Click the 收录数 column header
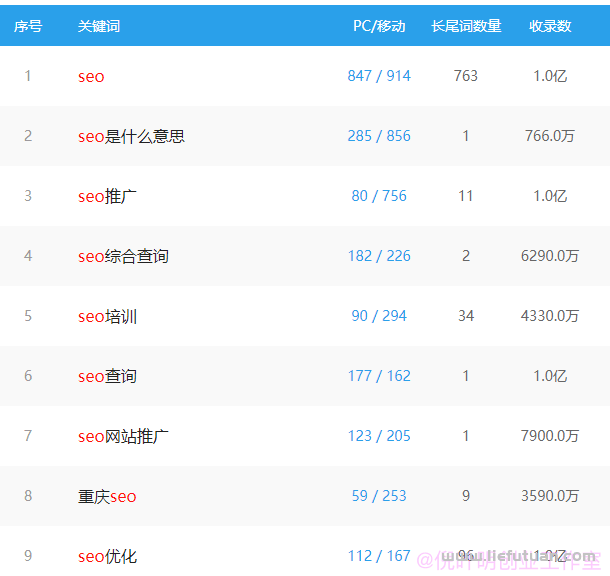 pyautogui.click(x=550, y=26)
